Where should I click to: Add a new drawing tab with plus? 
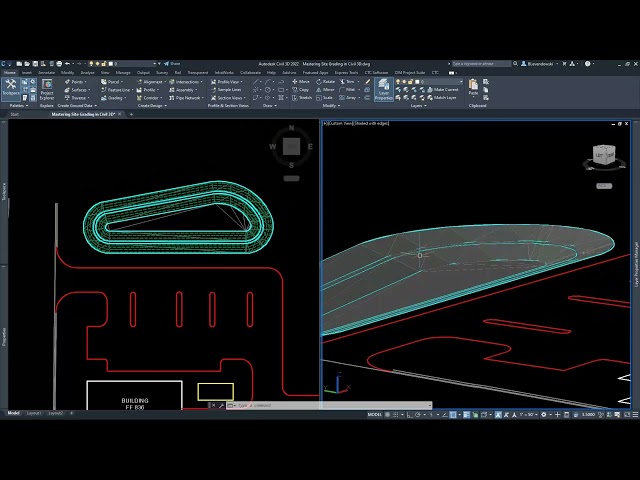pyautogui.click(x=131, y=114)
